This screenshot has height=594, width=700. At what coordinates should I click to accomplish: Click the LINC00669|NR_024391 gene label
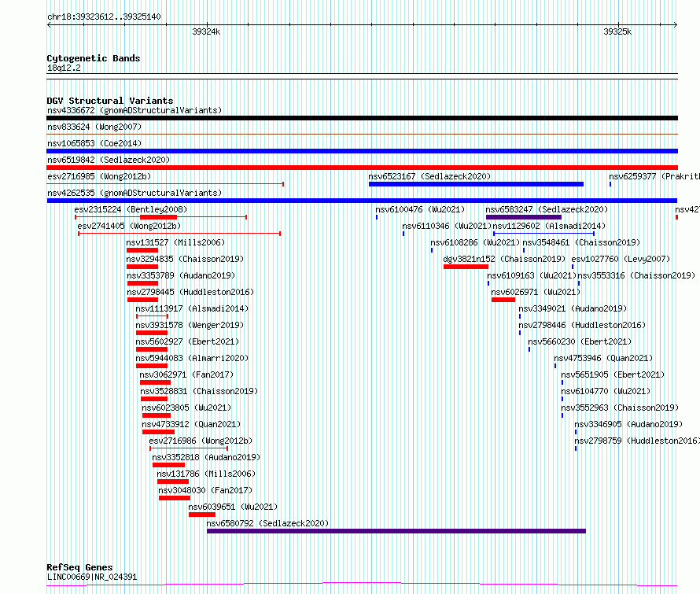tap(92, 577)
